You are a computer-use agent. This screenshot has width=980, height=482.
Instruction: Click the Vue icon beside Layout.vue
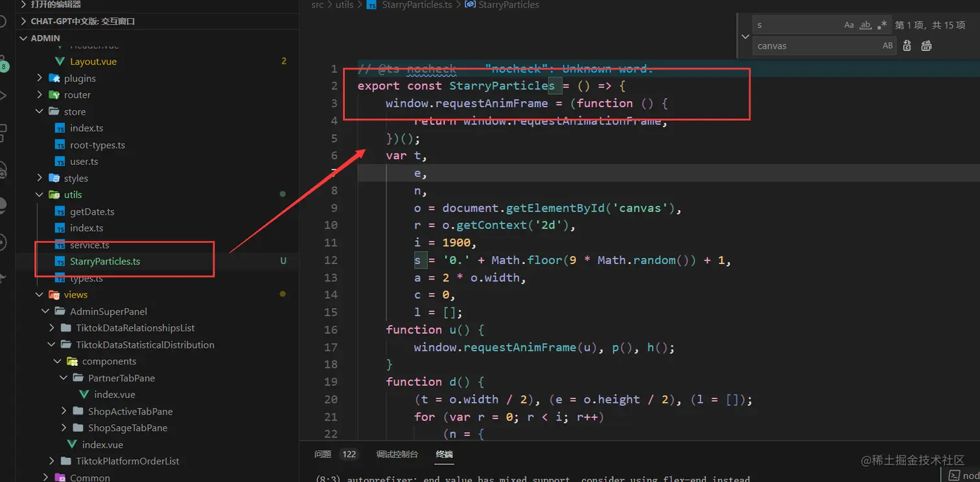tap(60, 62)
